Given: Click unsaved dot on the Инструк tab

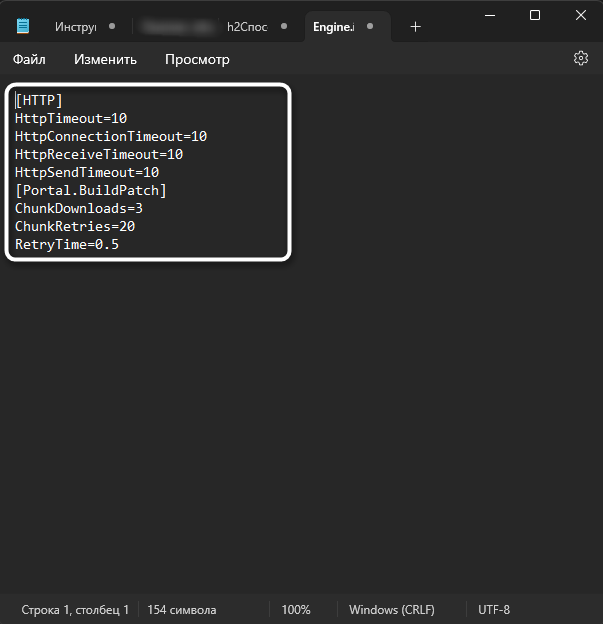Looking at the screenshot, I should (x=112, y=26).
